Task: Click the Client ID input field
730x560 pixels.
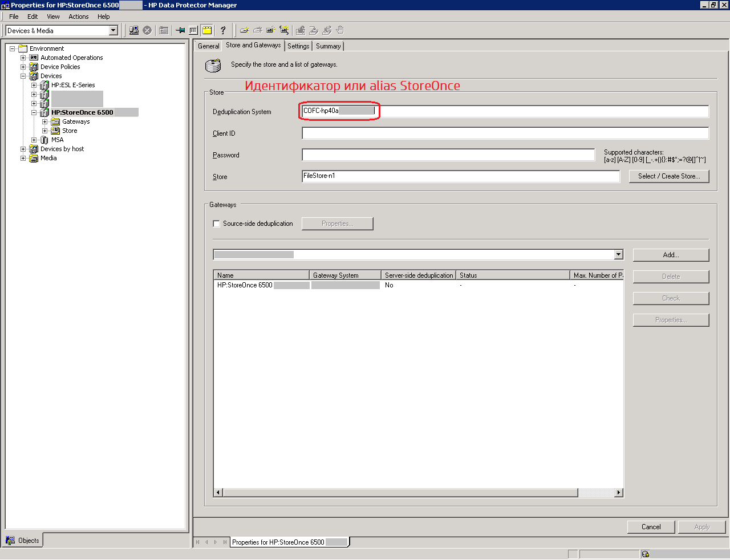Action: click(505, 133)
